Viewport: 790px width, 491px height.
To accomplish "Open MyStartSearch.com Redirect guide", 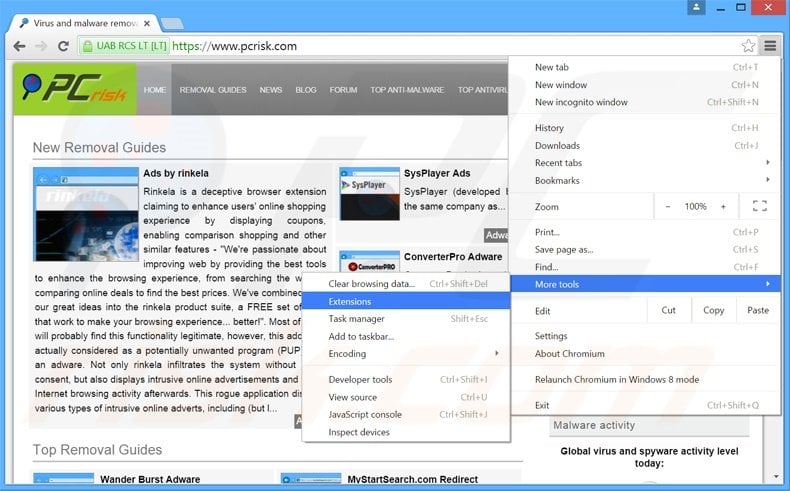I will tap(413, 479).
